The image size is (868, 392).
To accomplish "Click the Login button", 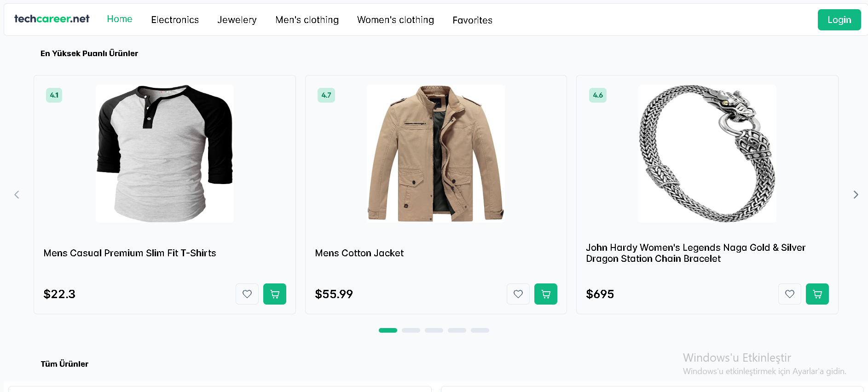I will [839, 20].
